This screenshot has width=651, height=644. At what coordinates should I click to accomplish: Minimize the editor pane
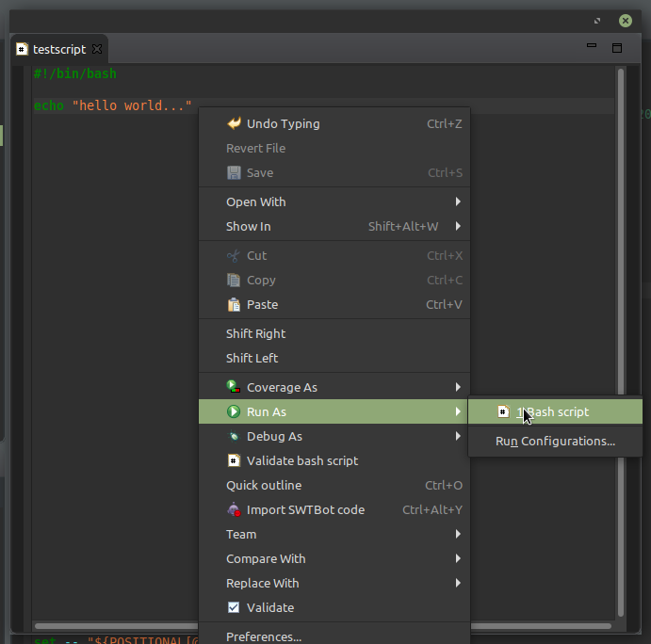point(592,45)
